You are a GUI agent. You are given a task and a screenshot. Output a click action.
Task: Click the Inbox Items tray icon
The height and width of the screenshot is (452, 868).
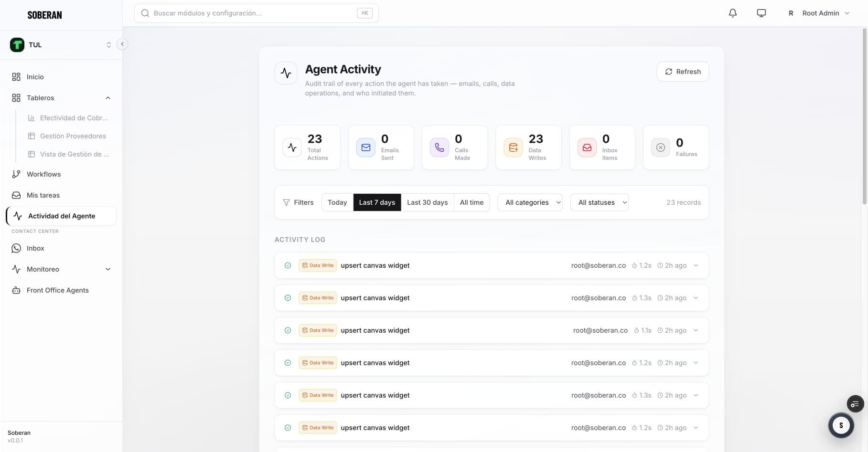click(x=587, y=147)
